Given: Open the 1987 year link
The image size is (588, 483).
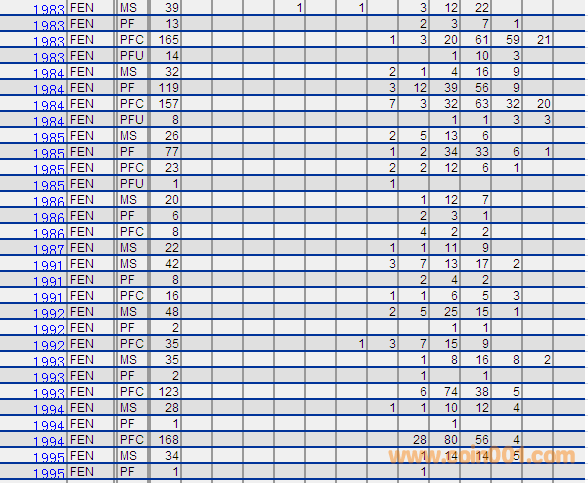Looking at the screenshot, I should pyautogui.click(x=49, y=249).
